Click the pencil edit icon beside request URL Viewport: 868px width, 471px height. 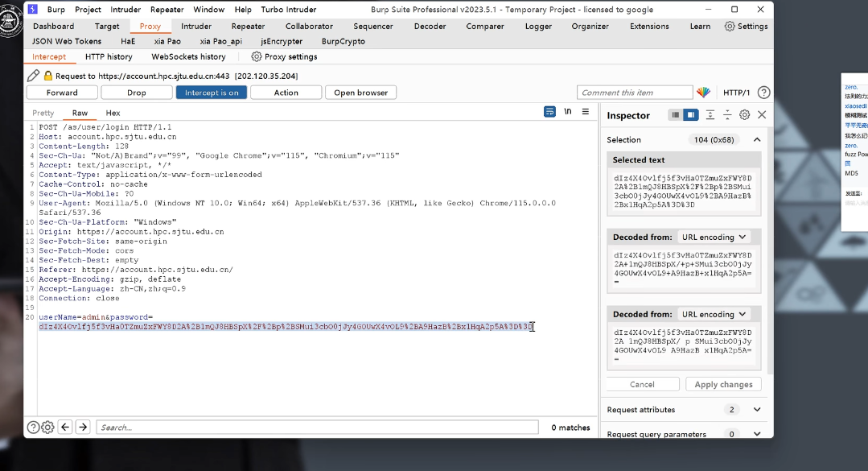pos(33,76)
